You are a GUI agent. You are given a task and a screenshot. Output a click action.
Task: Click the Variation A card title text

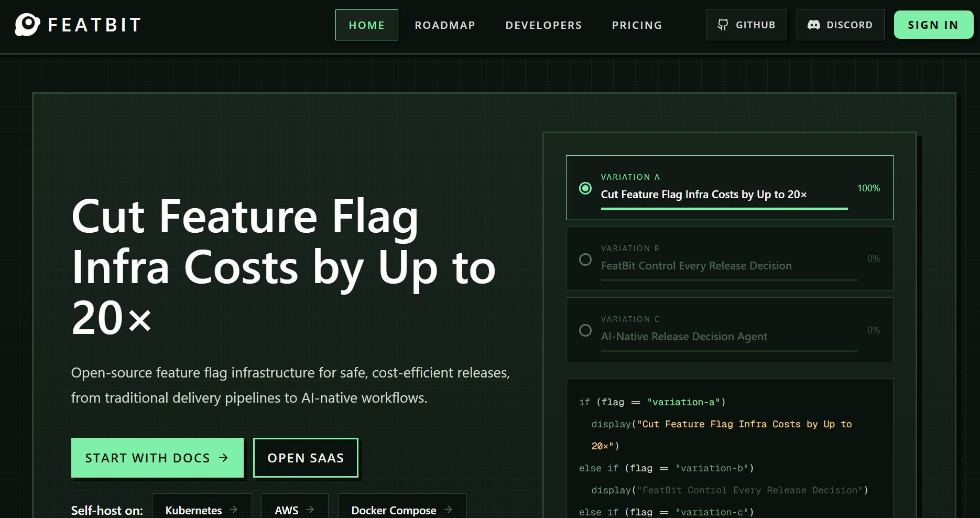tap(703, 195)
